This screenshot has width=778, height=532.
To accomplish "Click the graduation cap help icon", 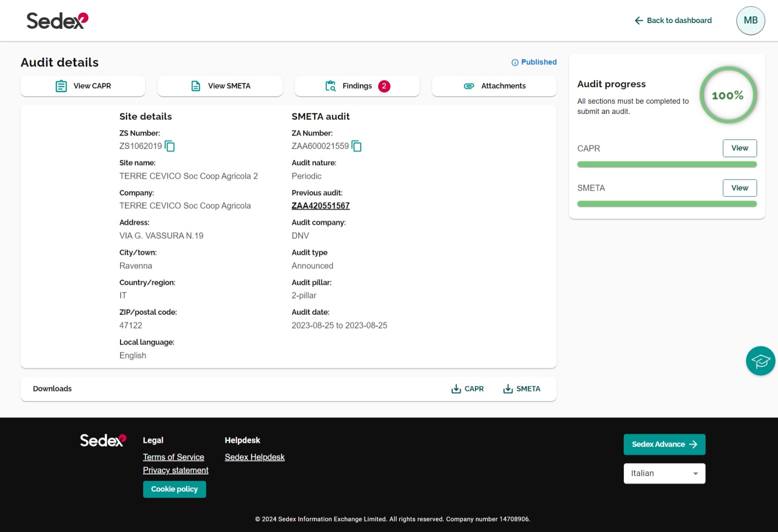I will (760, 361).
